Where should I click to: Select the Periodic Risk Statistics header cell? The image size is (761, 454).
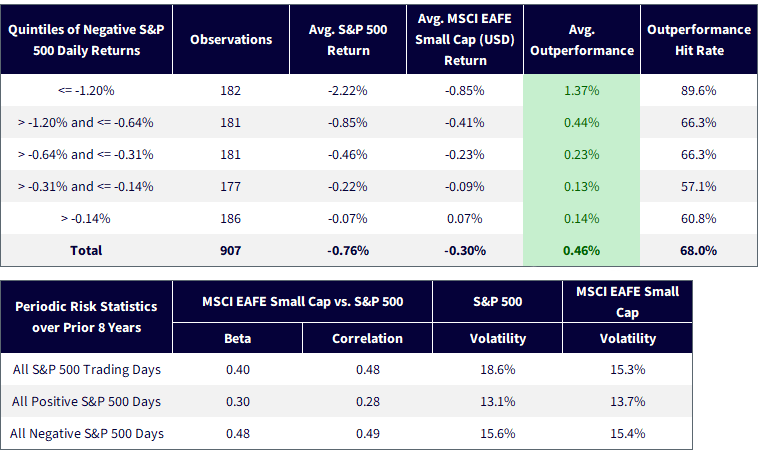click(86, 317)
